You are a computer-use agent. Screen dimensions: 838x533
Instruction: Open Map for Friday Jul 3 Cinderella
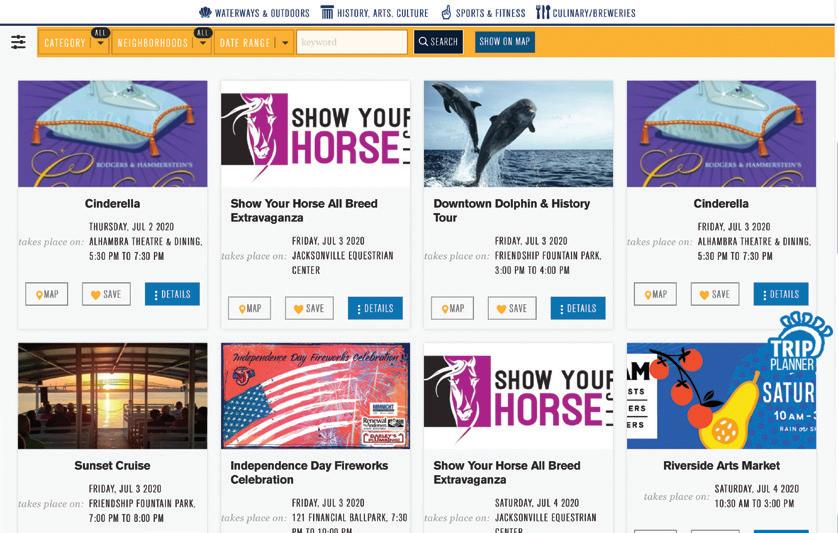655,294
